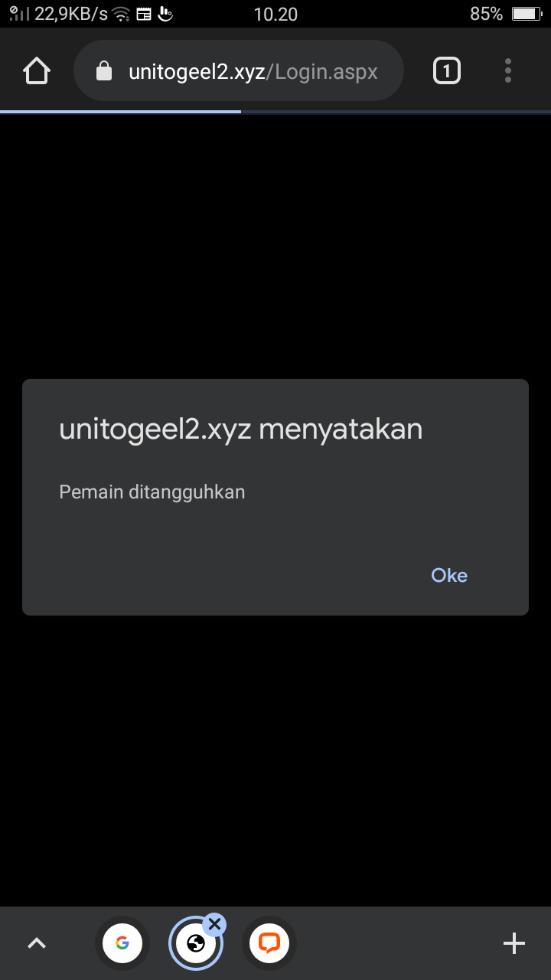Viewport: 551px width, 980px height.
Task: Tap the mobile signal strength icon
Action: [19, 13]
